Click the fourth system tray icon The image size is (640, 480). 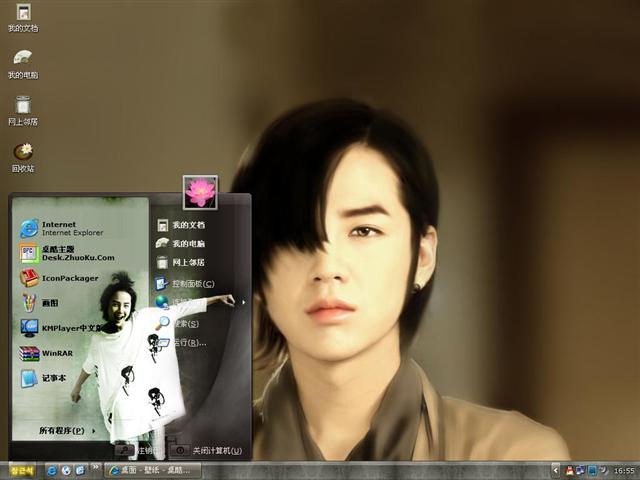[603, 471]
